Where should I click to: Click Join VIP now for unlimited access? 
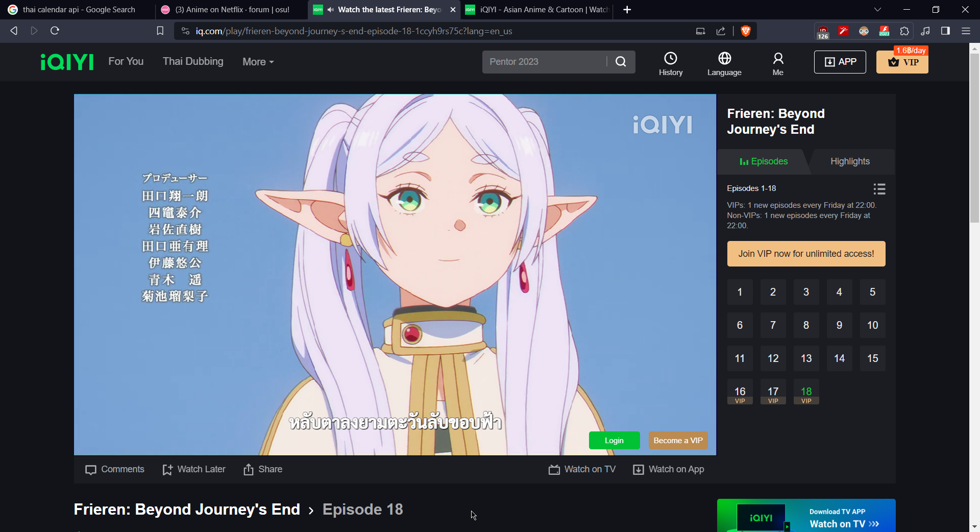(x=806, y=254)
